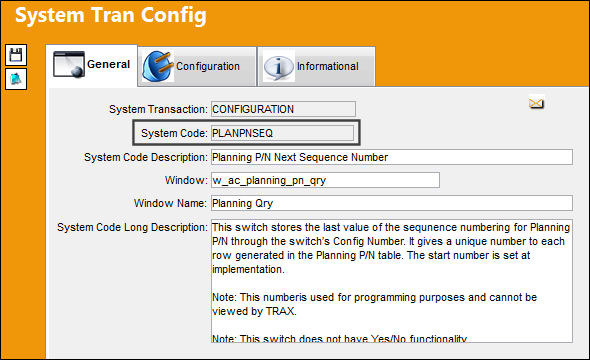Open the Configuration tab
The image size is (590, 360).
click(197, 67)
